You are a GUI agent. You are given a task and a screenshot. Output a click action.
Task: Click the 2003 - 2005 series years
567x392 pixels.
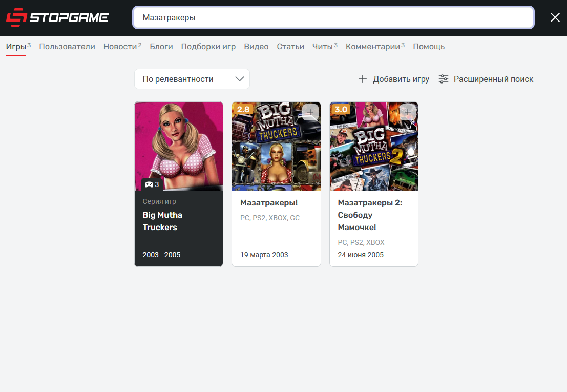(161, 255)
